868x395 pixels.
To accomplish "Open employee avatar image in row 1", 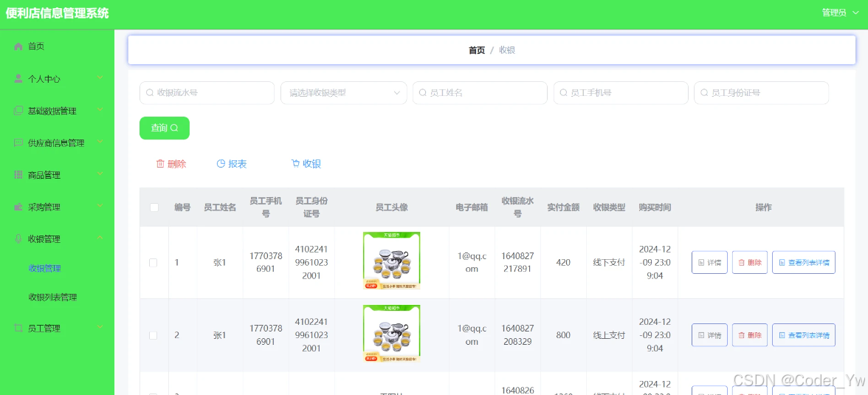I will (391, 261).
